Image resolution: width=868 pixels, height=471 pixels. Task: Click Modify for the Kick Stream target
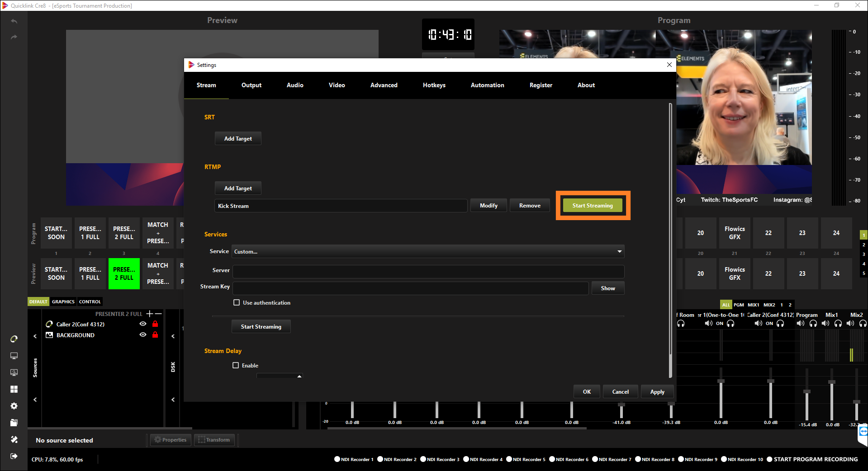coord(489,206)
